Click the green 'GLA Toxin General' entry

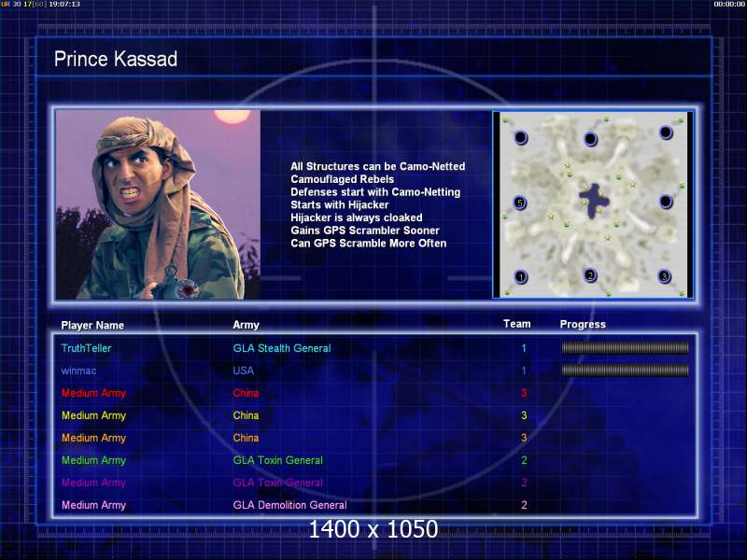(277, 460)
